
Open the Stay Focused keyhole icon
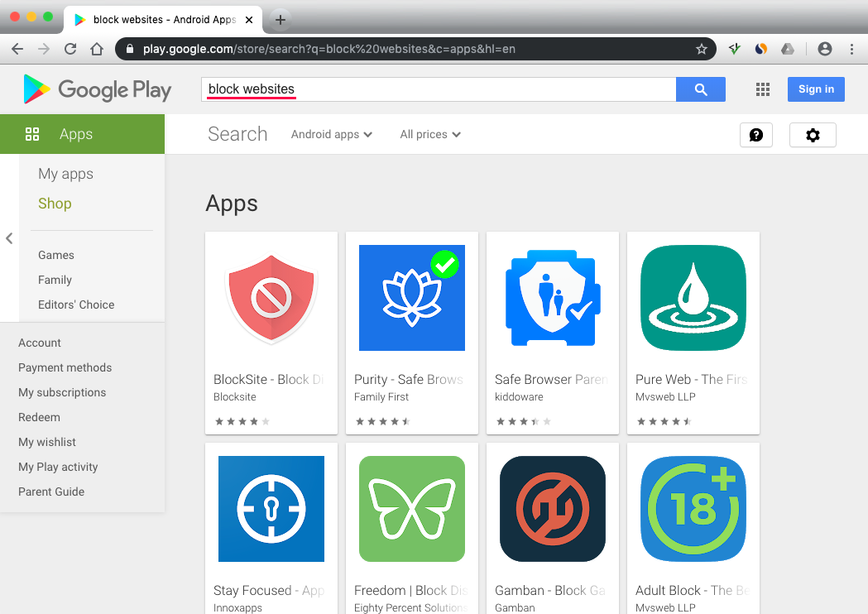tap(271, 509)
